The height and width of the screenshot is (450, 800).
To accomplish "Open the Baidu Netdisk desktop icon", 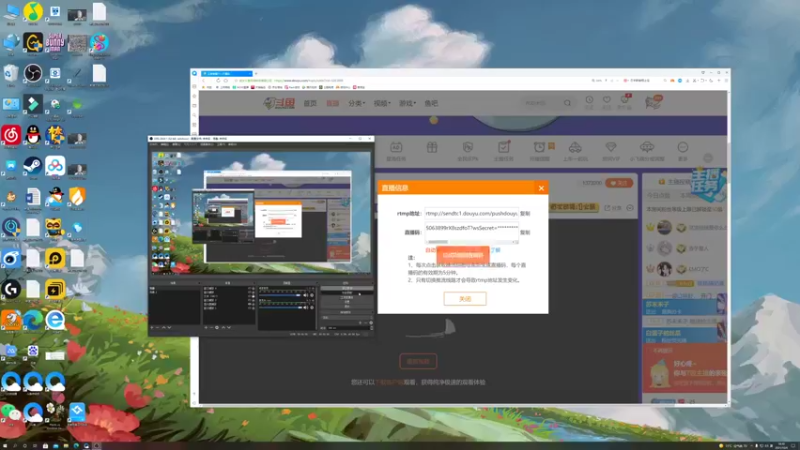I will point(55,166).
